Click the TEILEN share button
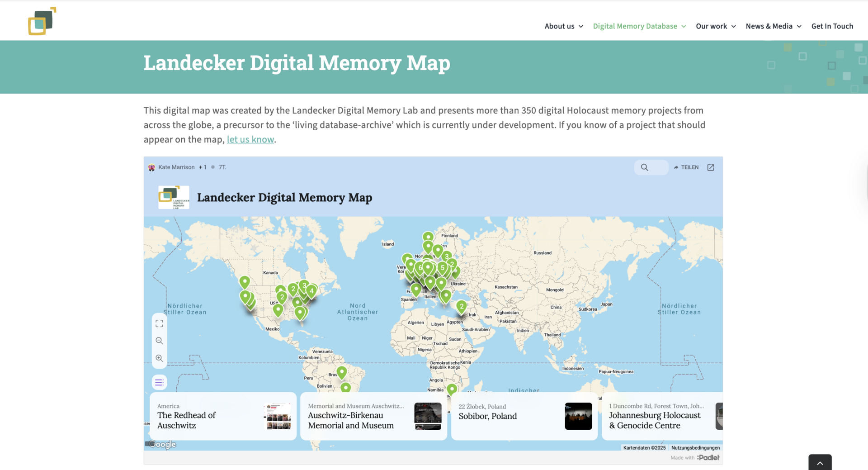Screen dimensions: 868x470 click(x=685, y=167)
